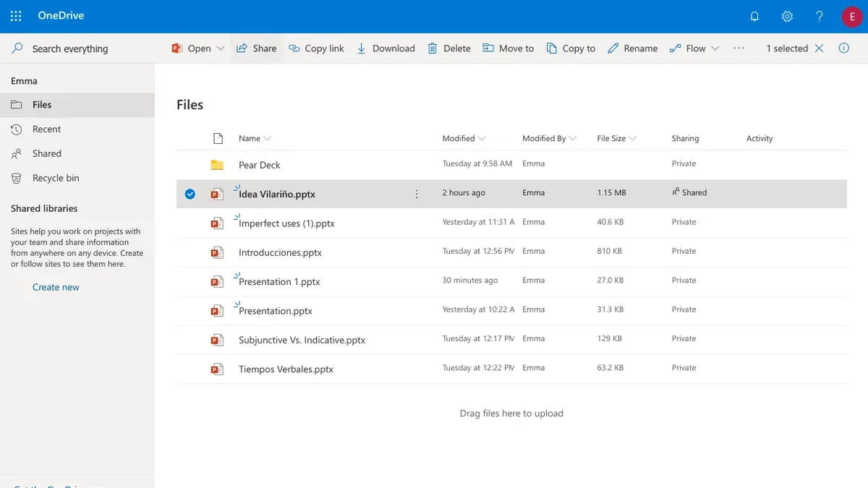Click the three-dot overflow menu in the toolbar
This screenshot has width=868, height=488.
[x=739, y=48]
